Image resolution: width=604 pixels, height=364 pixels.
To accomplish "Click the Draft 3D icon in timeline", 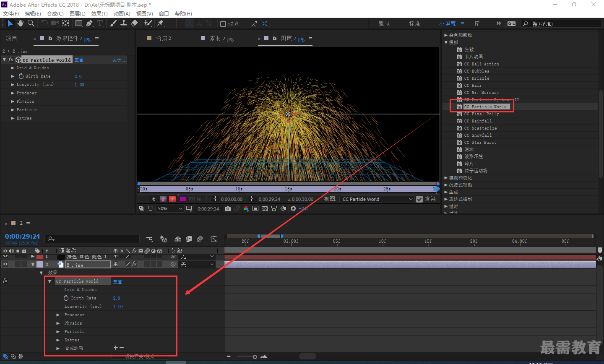I will pos(164,239).
